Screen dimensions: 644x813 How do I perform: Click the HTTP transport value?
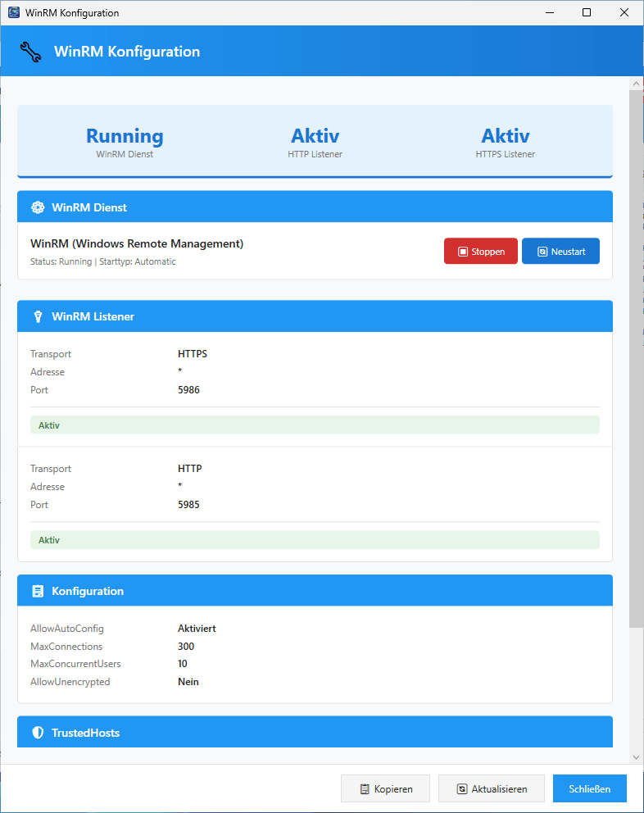pos(190,468)
